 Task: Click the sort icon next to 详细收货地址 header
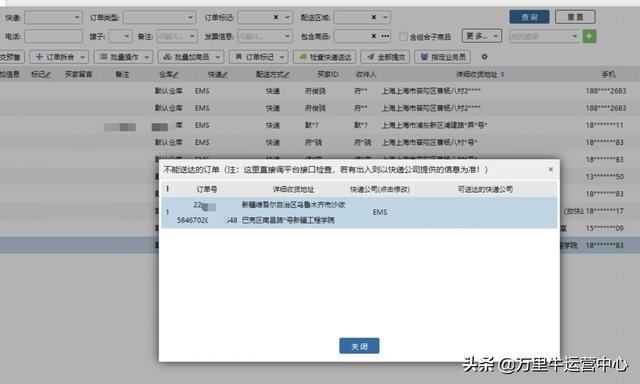(x=502, y=74)
